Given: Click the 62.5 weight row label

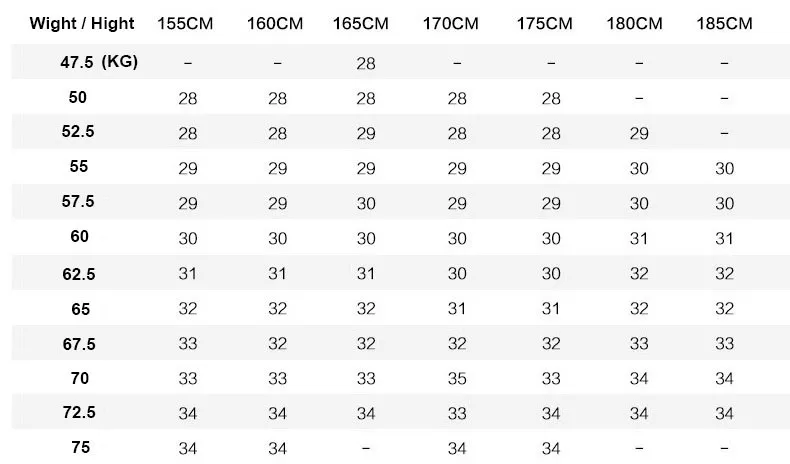Looking at the screenshot, I should [x=79, y=275].
